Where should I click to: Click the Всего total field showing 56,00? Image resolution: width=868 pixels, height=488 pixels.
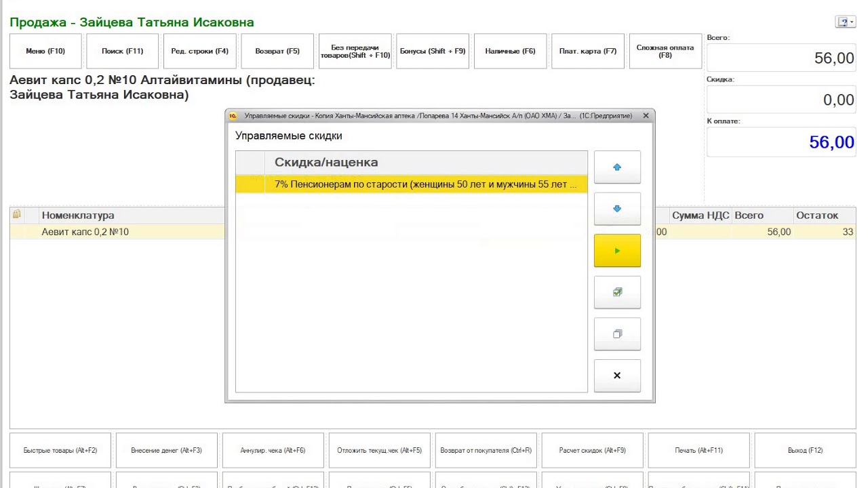click(x=781, y=58)
